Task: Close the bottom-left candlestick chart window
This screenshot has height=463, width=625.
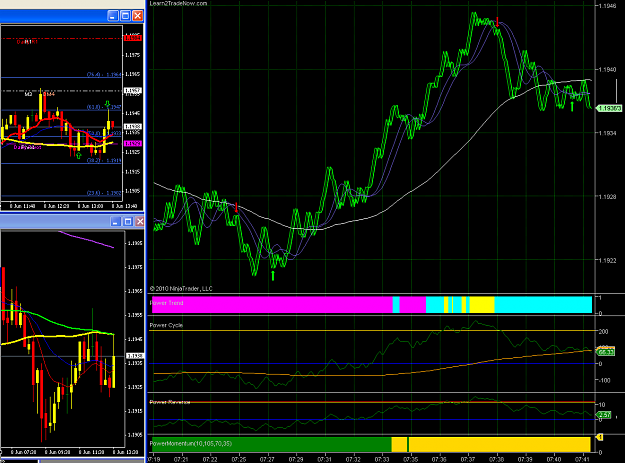Action: [x=140, y=222]
